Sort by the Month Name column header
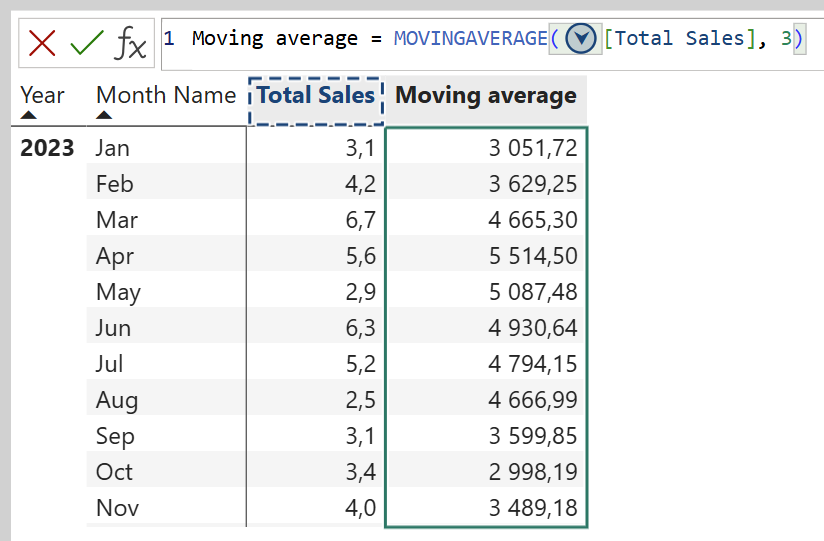The width and height of the screenshot is (824, 541). [x=166, y=95]
